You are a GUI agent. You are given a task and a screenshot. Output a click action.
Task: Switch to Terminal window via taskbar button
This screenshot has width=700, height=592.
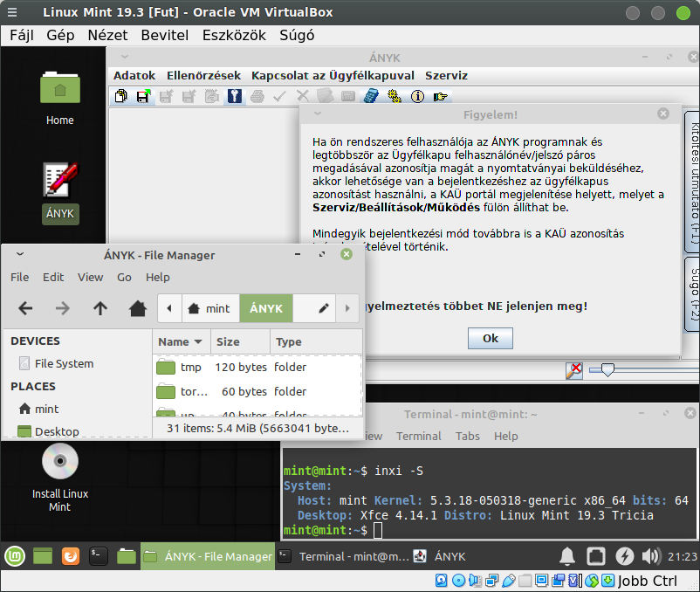pyautogui.click(x=343, y=556)
